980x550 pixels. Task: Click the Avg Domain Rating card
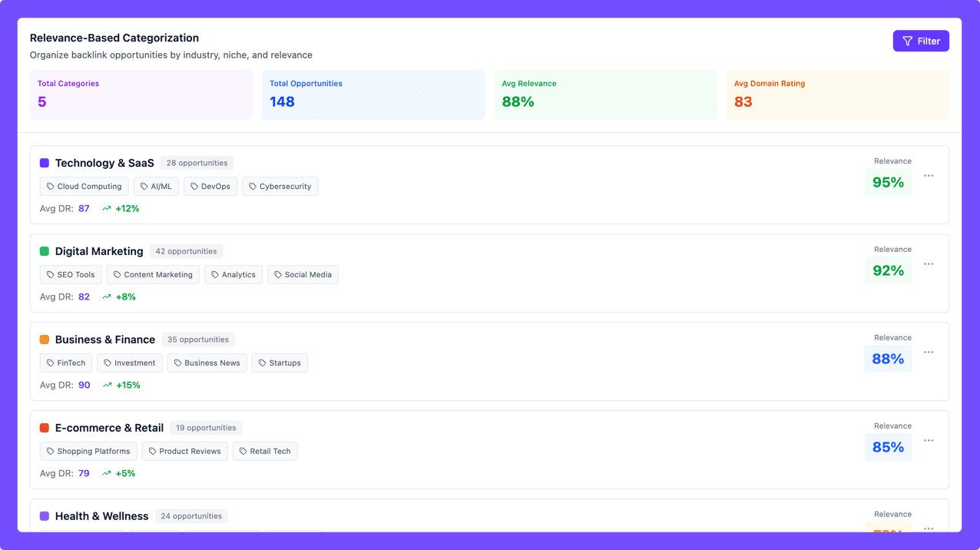(x=837, y=94)
